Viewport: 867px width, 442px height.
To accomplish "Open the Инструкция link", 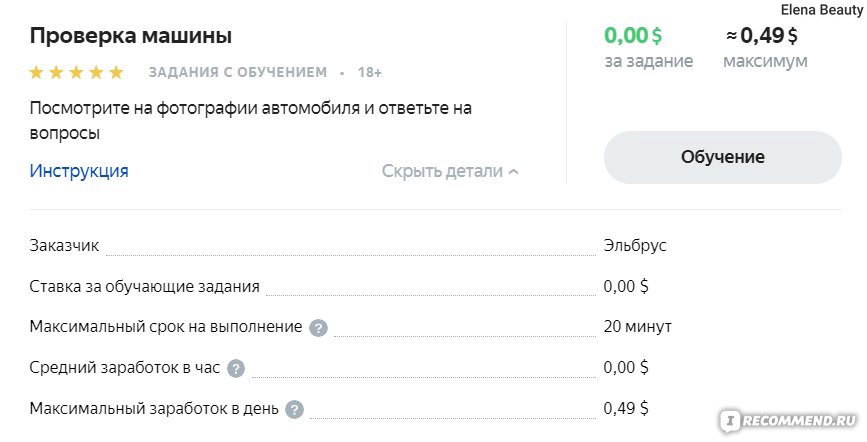I will click(79, 171).
